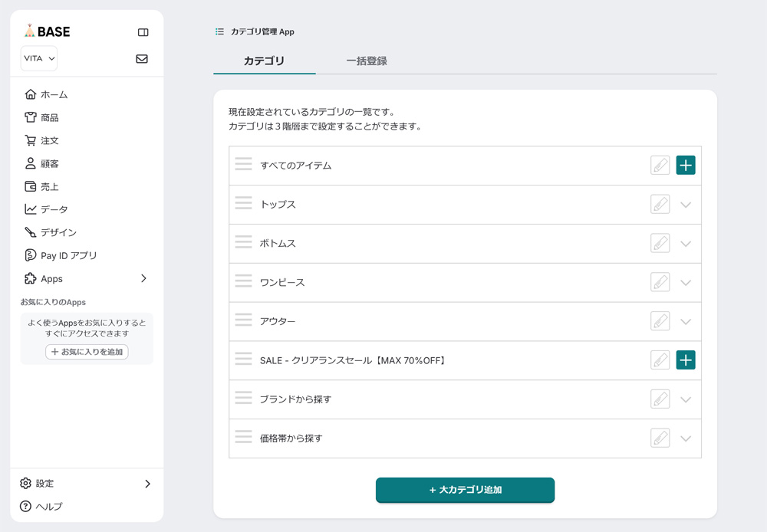This screenshot has height=532, width=767.
Task: Click the pencil edit icon for トップス
Action: 660,204
